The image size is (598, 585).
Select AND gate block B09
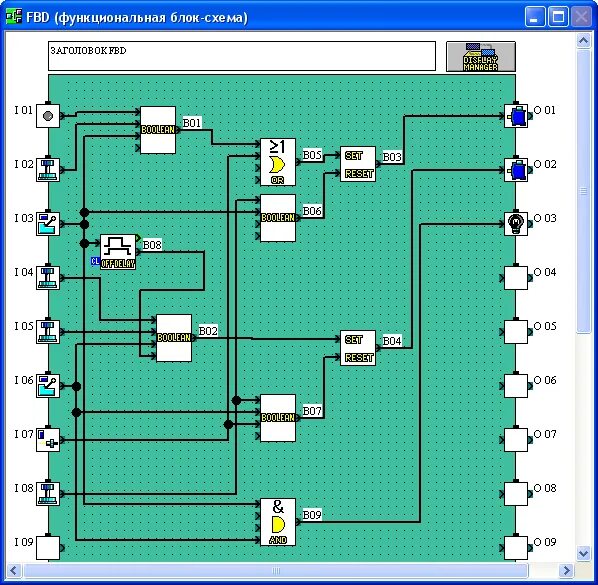[x=278, y=522]
